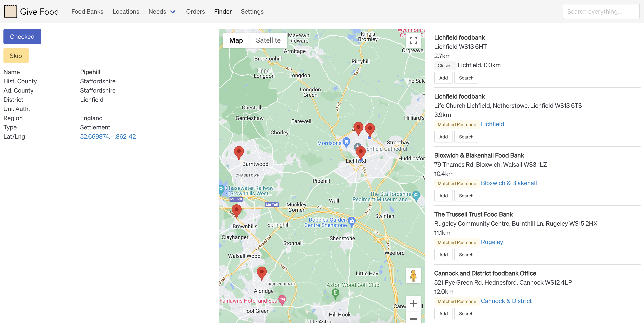Toggle back to Map view

236,40
